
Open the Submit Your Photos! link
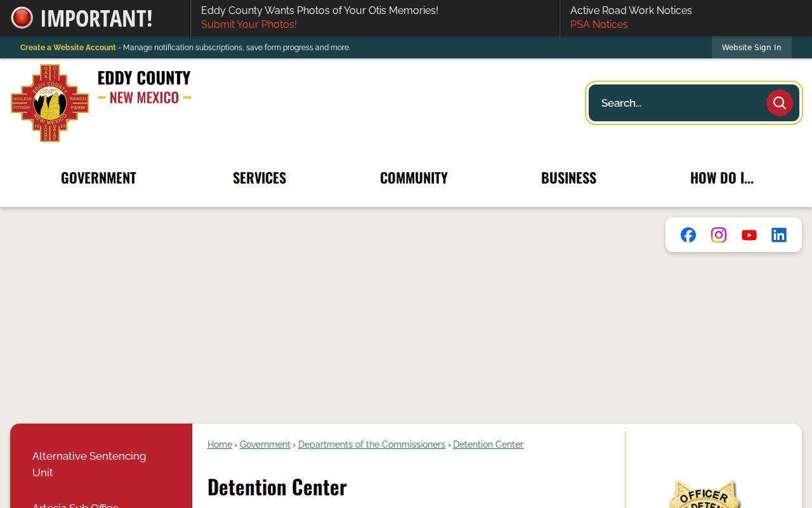pyautogui.click(x=249, y=25)
